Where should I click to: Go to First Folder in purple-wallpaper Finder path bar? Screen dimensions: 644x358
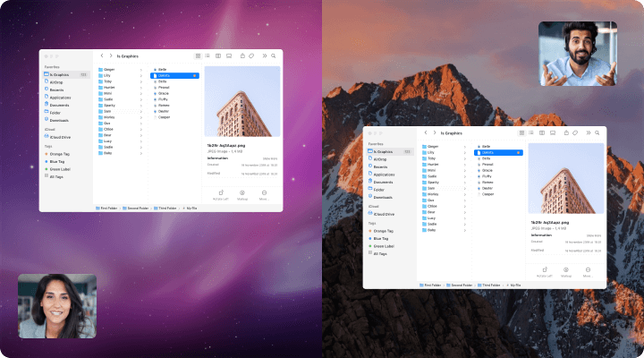point(106,209)
